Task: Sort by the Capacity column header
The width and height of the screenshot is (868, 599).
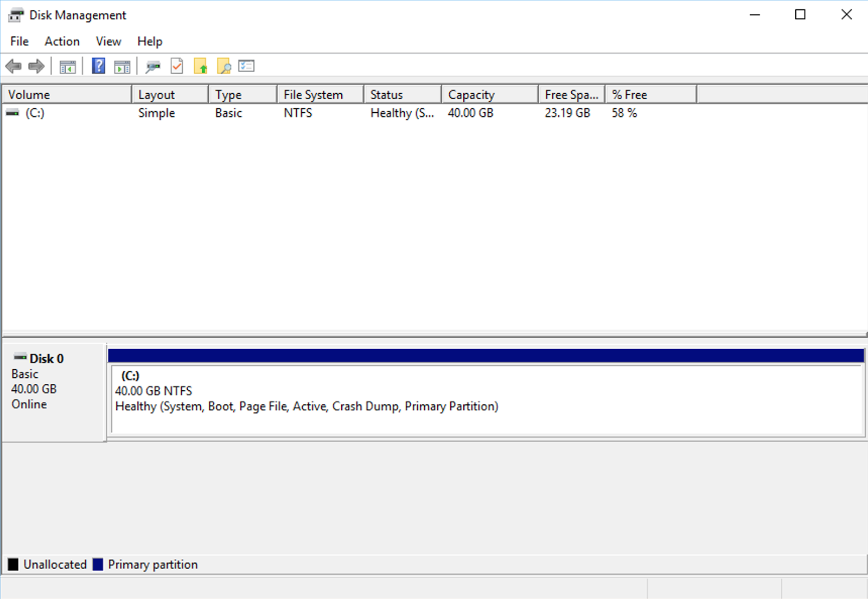Action: coord(489,94)
